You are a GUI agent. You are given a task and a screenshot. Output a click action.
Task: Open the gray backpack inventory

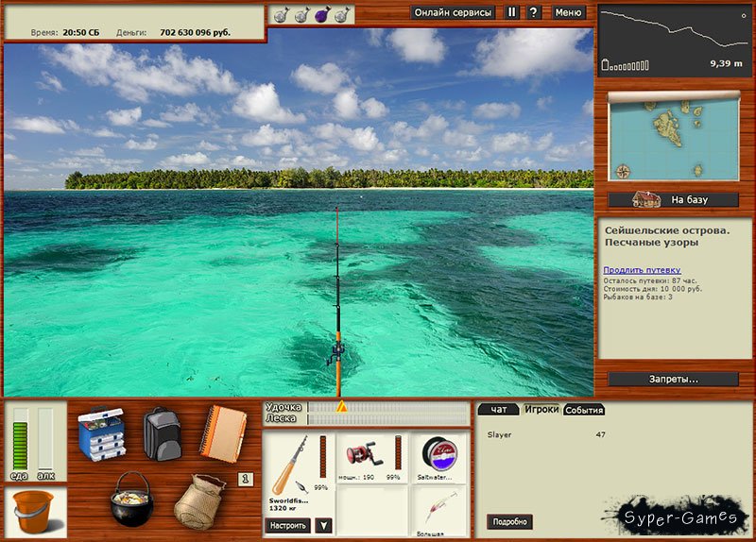[162, 433]
